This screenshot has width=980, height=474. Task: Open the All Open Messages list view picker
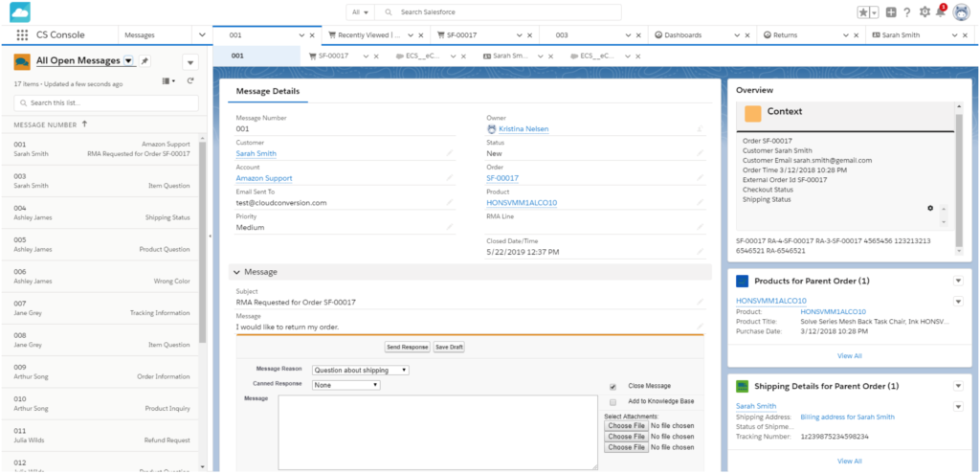(x=128, y=60)
